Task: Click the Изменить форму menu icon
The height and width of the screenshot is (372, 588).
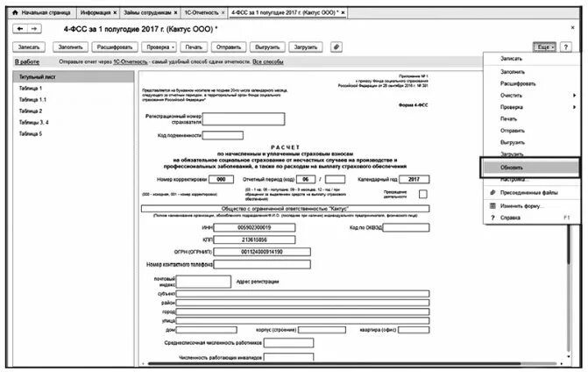Action: (x=492, y=205)
